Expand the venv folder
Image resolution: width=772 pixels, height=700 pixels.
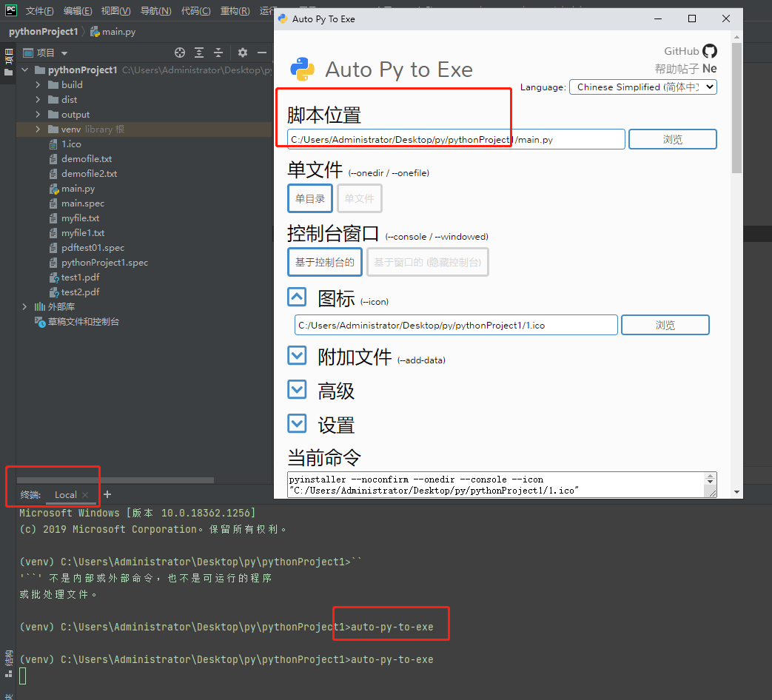pyautogui.click(x=38, y=129)
